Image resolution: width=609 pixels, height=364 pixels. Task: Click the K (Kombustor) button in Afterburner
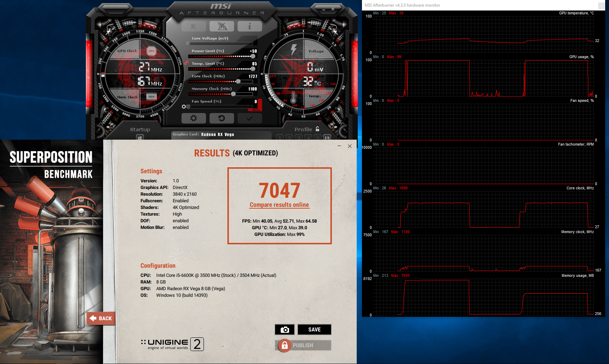193,26
